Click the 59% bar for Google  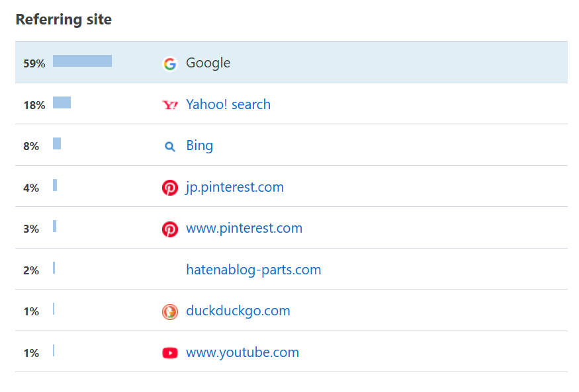click(x=82, y=61)
